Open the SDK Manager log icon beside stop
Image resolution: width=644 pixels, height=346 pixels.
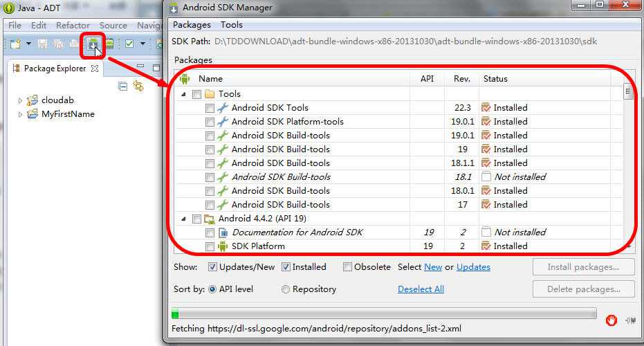point(630,320)
